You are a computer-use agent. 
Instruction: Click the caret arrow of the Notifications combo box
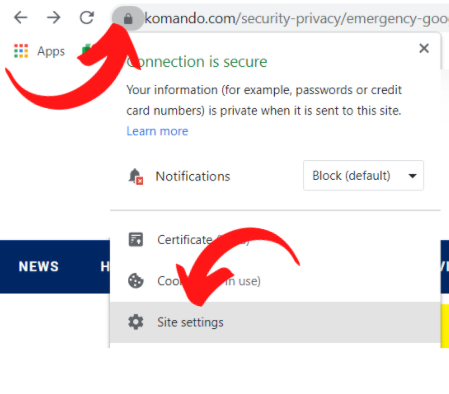412,176
